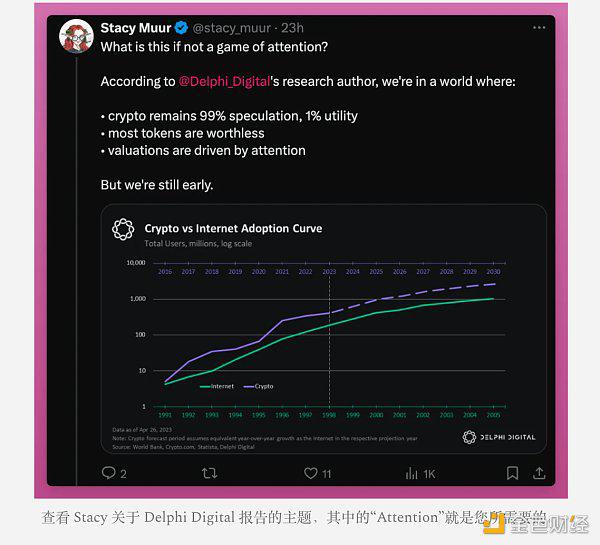
Task: Open the @stacy_muur handle
Action: 232,28
